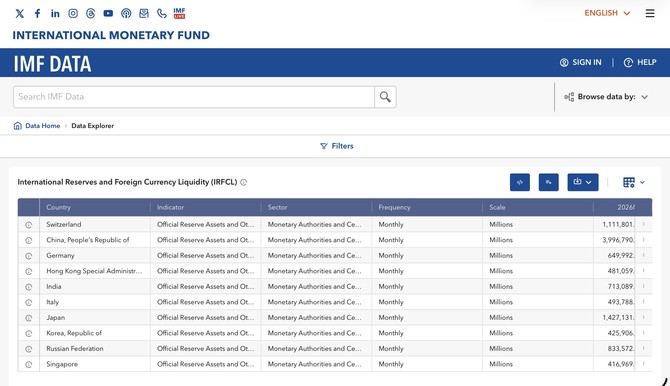This screenshot has width=670, height=386.
Task: Click Monthly frequency cell in Singapore row
Action: pyautogui.click(x=427, y=364)
